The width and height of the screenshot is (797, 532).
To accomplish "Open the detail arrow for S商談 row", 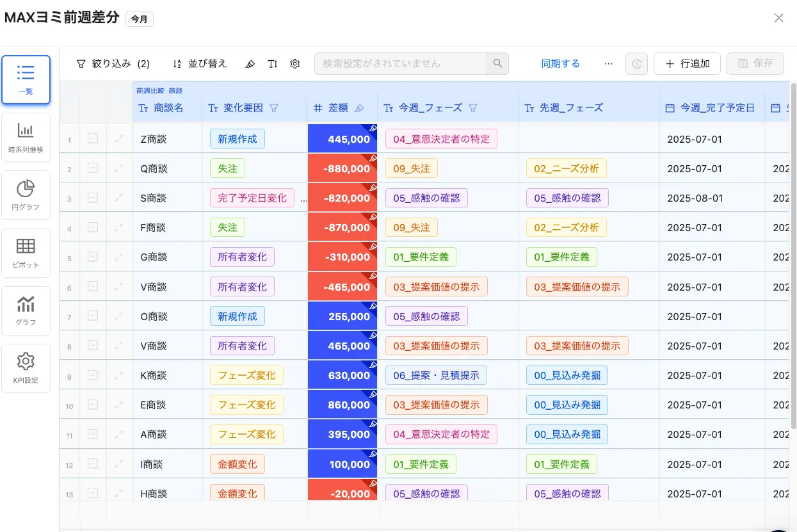I will tap(118, 197).
